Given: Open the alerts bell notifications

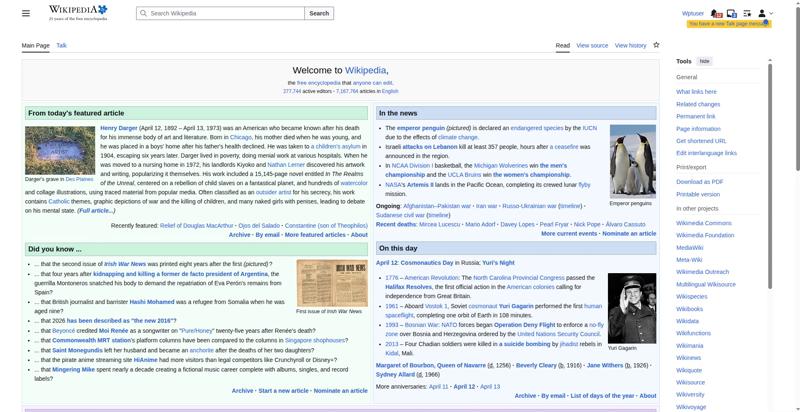Looking at the screenshot, I should [x=716, y=13].
